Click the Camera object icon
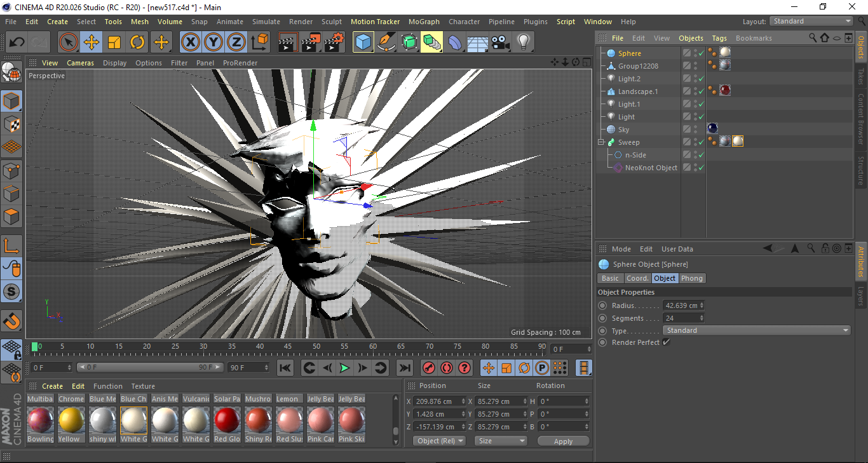Image resolution: width=868 pixels, height=463 pixels. click(x=500, y=43)
